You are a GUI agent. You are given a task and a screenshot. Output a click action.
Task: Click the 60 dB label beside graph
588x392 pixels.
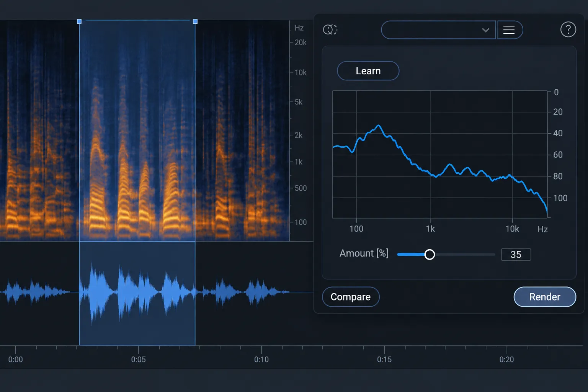(558, 155)
